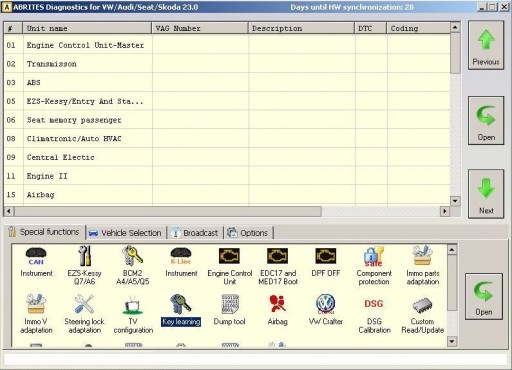Select Immo V adaptation icon
This screenshot has width=512, height=370.
(x=36, y=314)
